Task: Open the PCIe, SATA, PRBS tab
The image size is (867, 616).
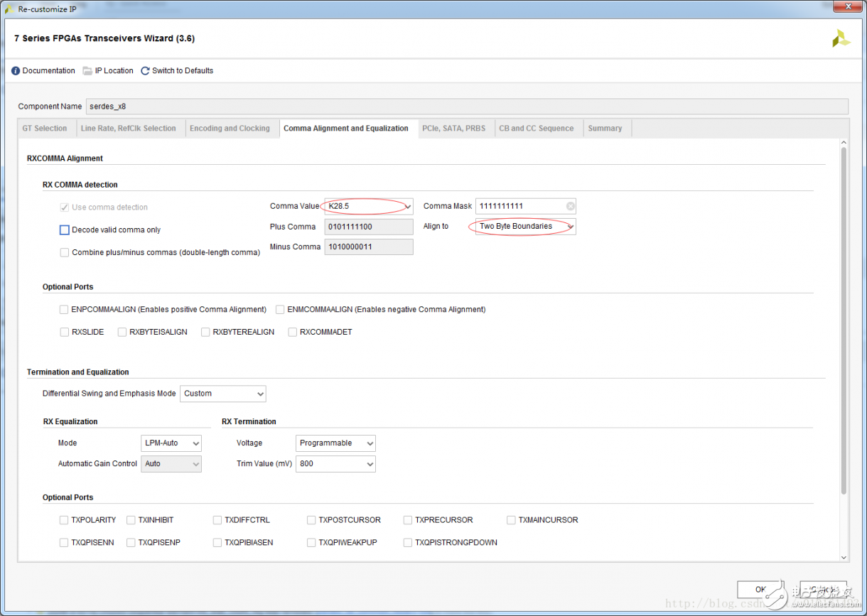Action: pyautogui.click(x=453, y=129)
